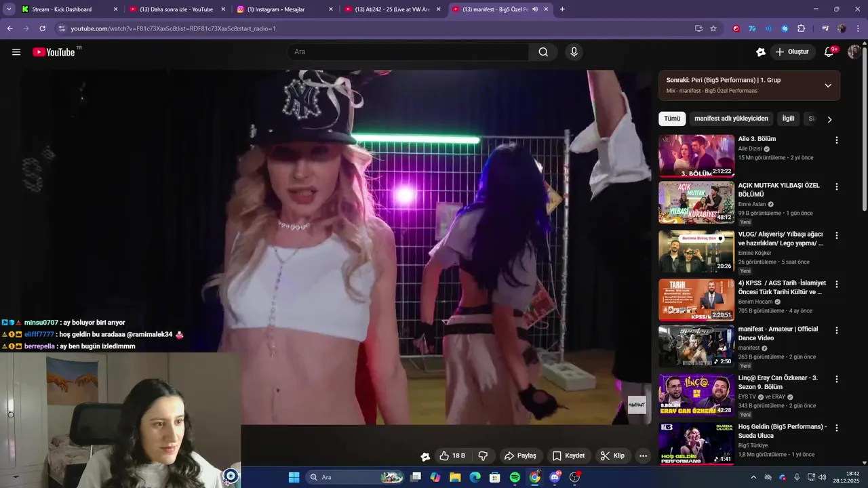Open options menu for VLOG Alışveriş video
The width and height of the screenshot is (868, 488).
point(836,235)
